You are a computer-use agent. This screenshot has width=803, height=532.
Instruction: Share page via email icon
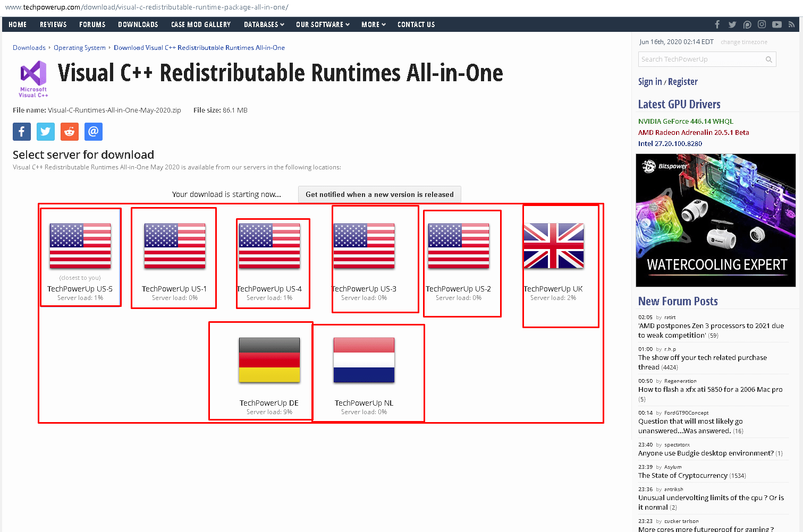(x=94, y=132)
